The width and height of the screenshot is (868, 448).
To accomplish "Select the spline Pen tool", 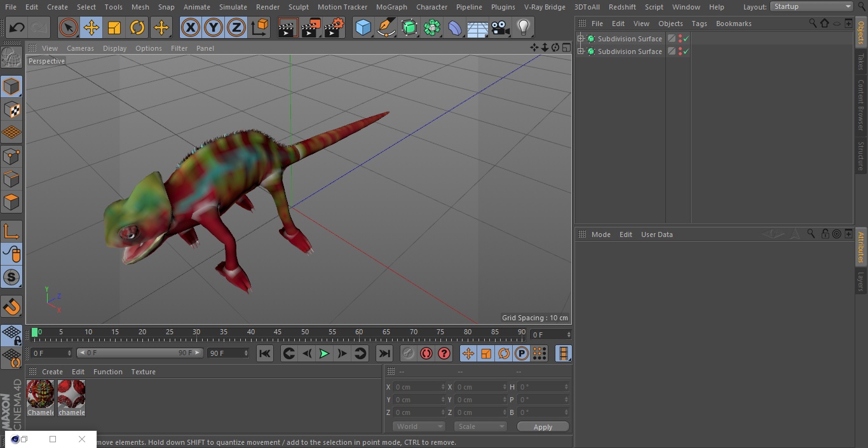I will [x=386, y=27].
